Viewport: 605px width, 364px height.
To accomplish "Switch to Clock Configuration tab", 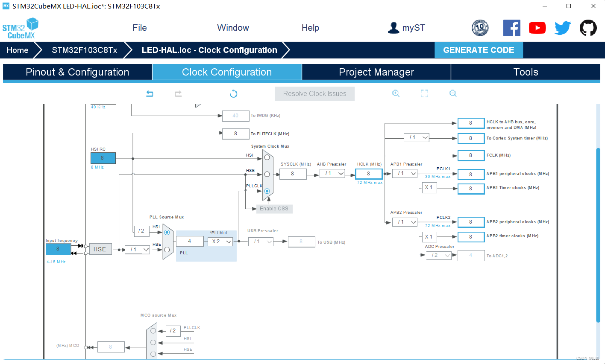I will pos(227,72).
